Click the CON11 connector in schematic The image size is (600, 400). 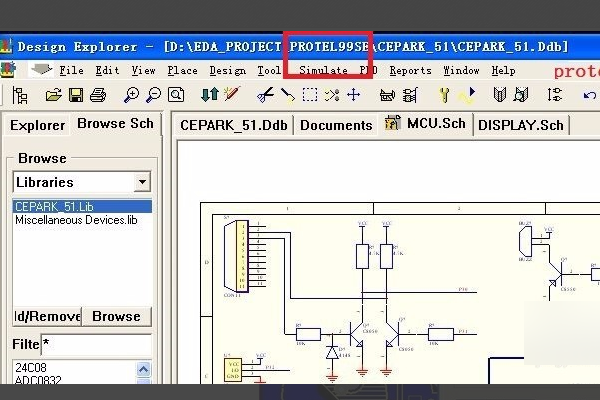click(x=237, y=256)
